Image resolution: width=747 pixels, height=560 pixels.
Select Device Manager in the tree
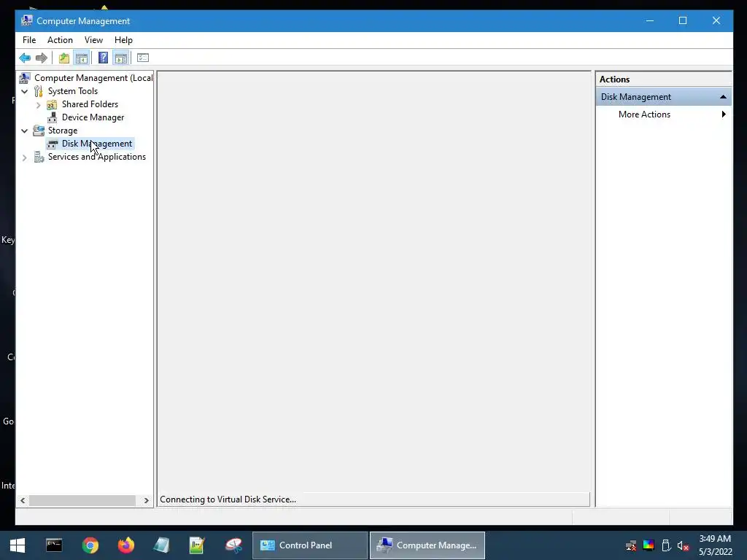(x=93, y=117)
